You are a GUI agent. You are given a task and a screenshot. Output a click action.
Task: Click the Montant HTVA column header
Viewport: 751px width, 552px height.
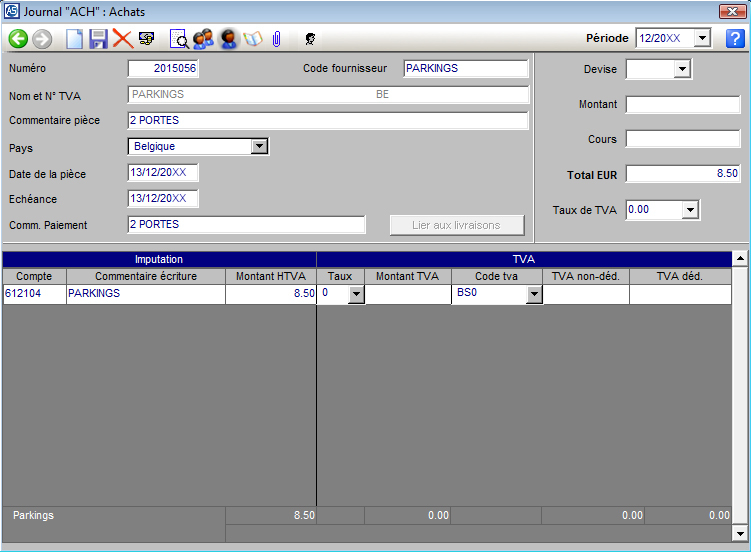pos(270,276)
